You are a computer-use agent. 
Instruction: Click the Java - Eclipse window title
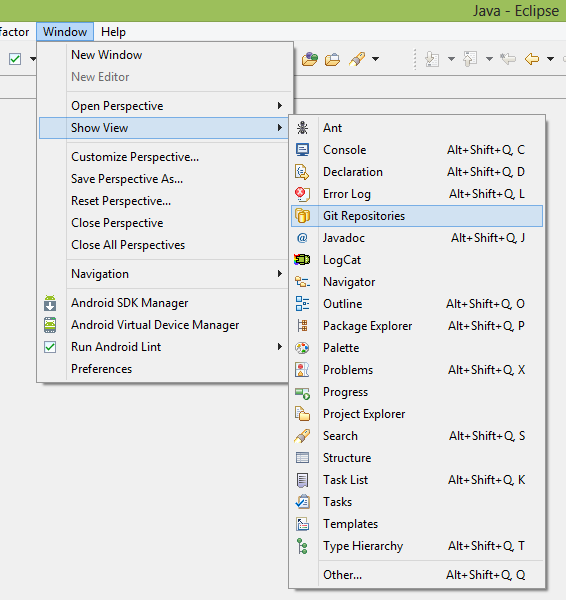click(516, 11)
